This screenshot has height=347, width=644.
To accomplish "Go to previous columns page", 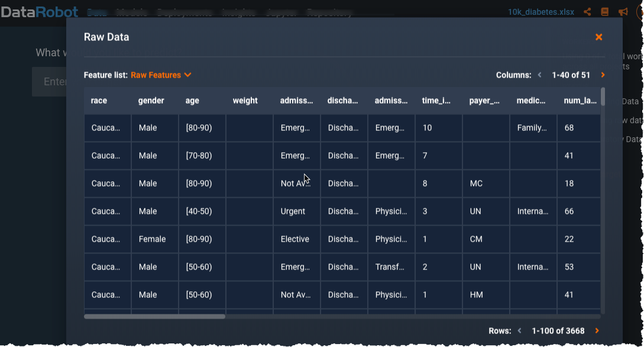I will point(539,75).
